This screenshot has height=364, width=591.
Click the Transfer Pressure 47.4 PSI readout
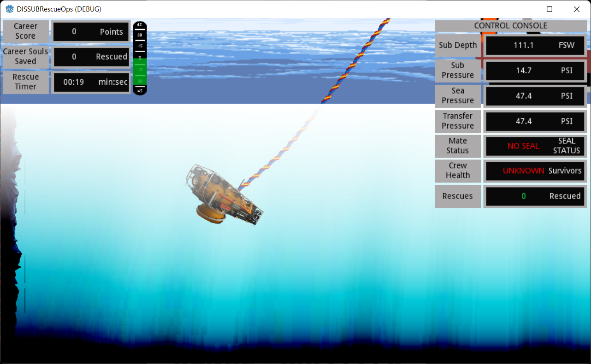point(535,121)
